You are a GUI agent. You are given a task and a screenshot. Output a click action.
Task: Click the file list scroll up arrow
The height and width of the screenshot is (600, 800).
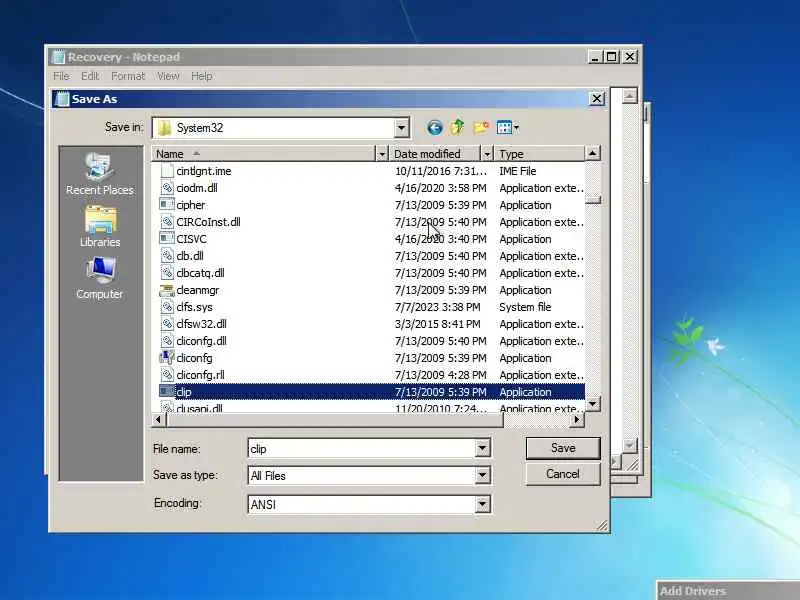pos(592,153)
